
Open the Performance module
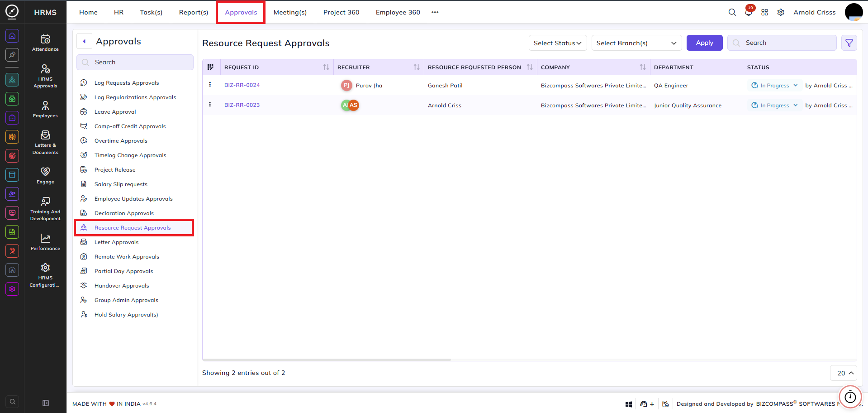pyautogui.click(x=45, y=242)
